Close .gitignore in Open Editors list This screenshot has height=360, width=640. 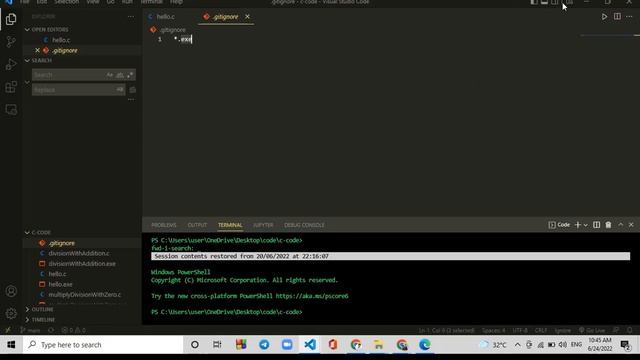click(x=38, y=50)
